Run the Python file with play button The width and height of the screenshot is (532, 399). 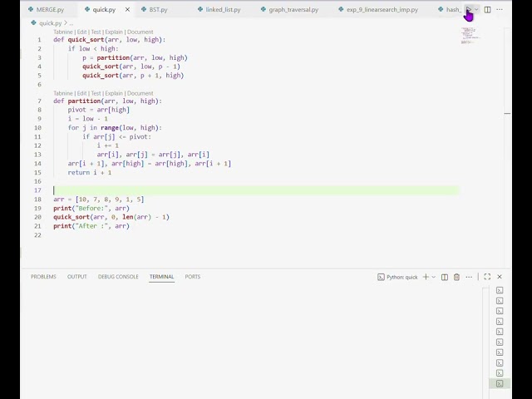[x=468, y=10]
